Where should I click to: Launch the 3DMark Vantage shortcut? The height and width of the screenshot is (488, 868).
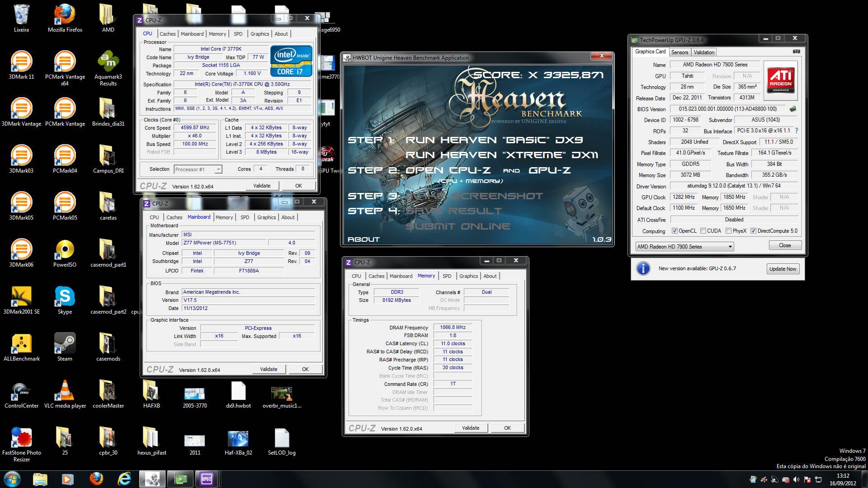(21, 113)
